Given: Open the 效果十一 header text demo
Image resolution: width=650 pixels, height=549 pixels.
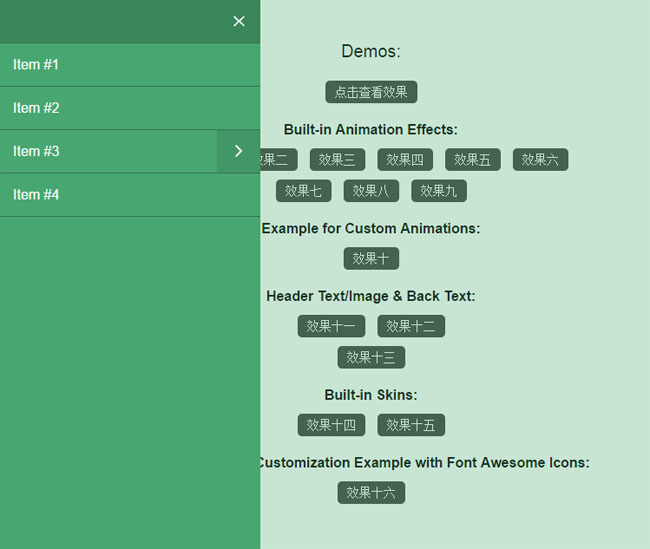Looking at the screenshot, I should coord(331,326).
